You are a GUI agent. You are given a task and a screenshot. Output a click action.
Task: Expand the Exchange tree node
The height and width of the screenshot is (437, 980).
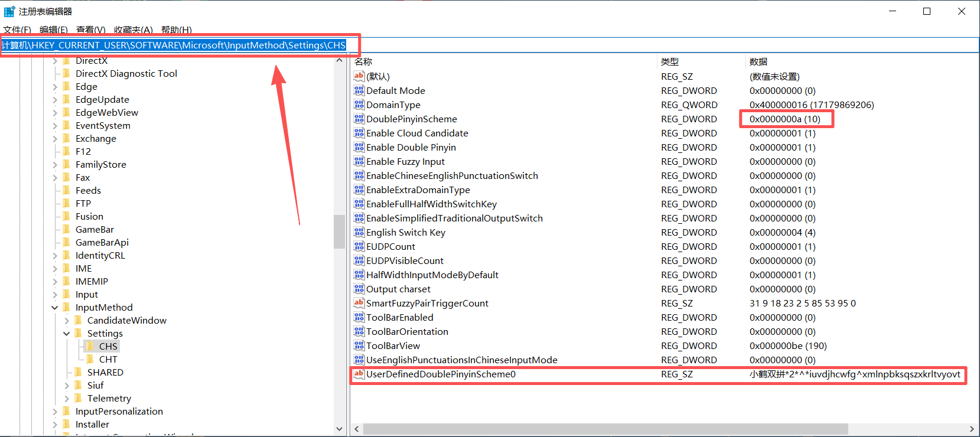tap(55, 139)
